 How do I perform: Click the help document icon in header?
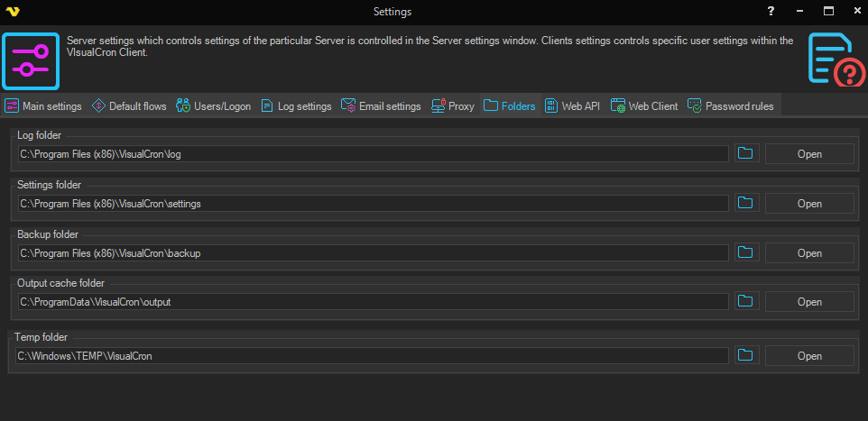pos(836,59)
